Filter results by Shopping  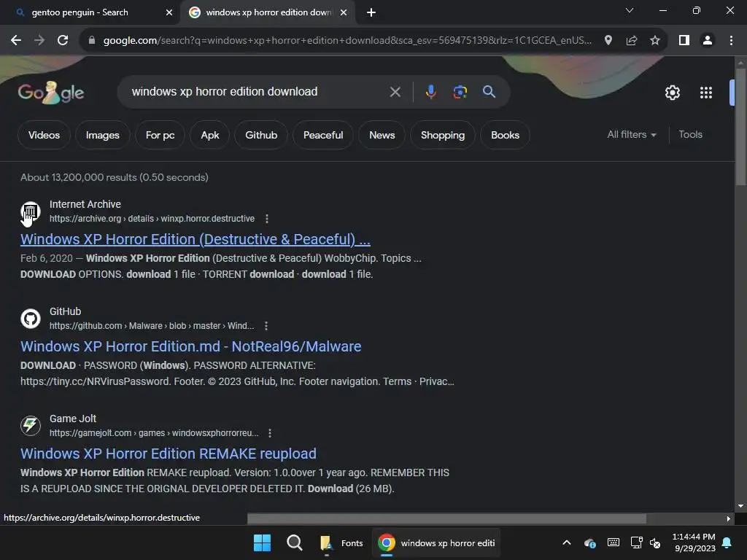point(443,135)
